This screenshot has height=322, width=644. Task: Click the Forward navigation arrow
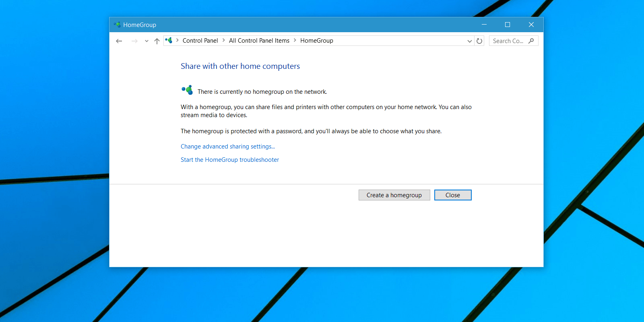coord(134,41)
